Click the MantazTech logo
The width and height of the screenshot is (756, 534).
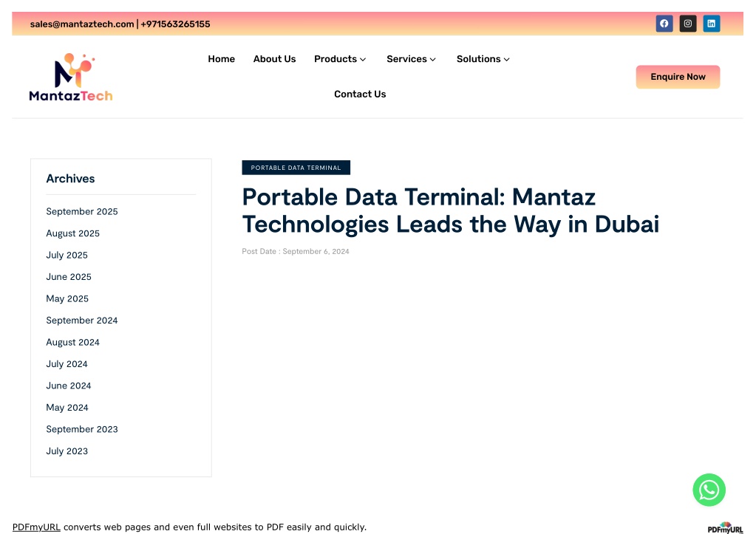pos(71,77)
